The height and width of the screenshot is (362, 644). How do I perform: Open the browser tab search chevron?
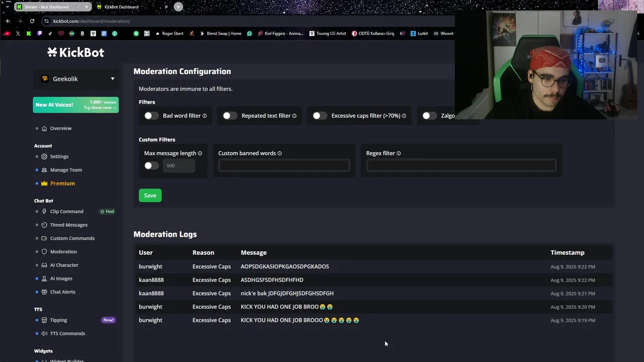point(7,7)
